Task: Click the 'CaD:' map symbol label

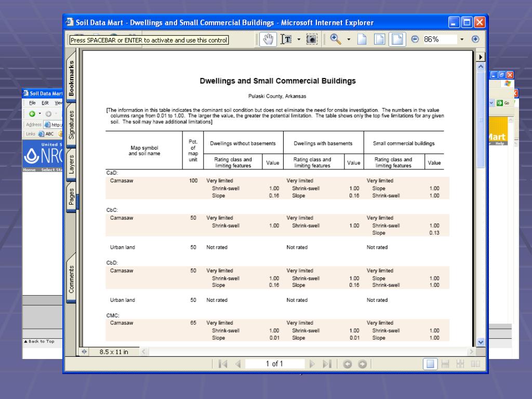Action: [112, 172]
